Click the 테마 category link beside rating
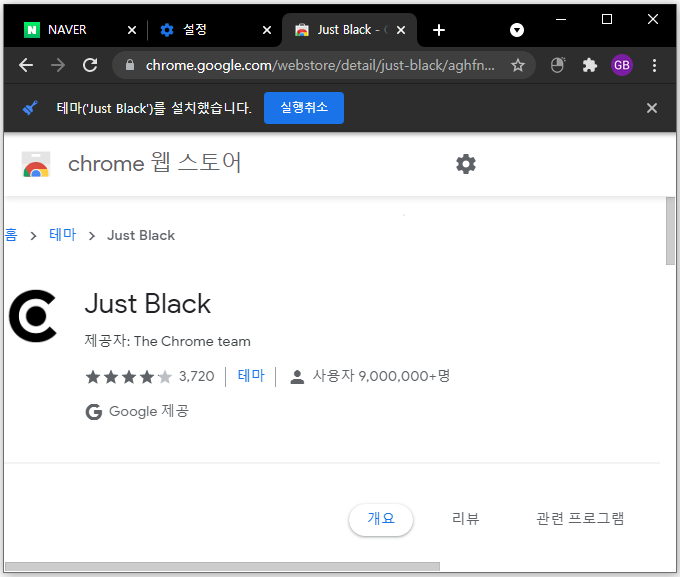680x577 pixels. click(251, 376)
